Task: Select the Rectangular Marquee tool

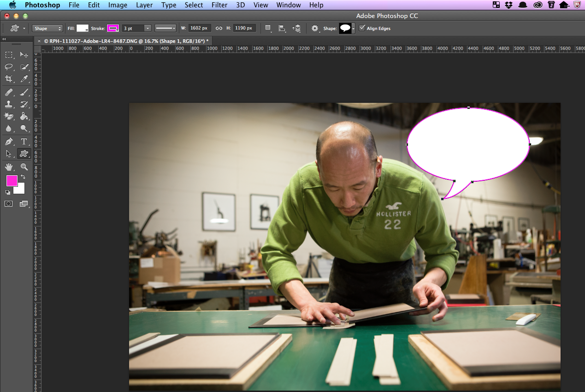Action: 9,55
